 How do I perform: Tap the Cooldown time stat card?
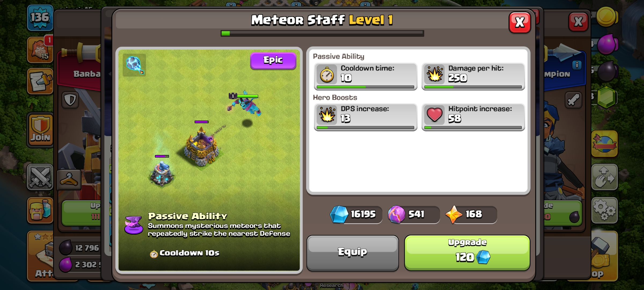(x=365, y=76)
